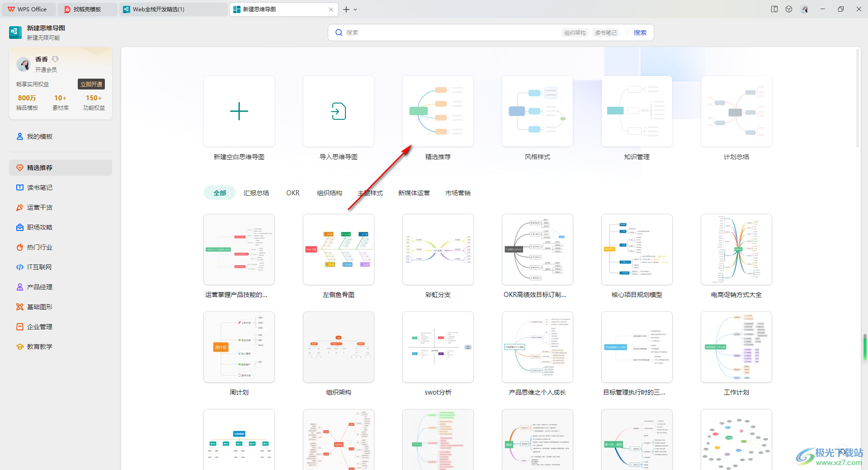Select the 组织架构 search suggestion
868x470 pixels.
coord(575,33)
